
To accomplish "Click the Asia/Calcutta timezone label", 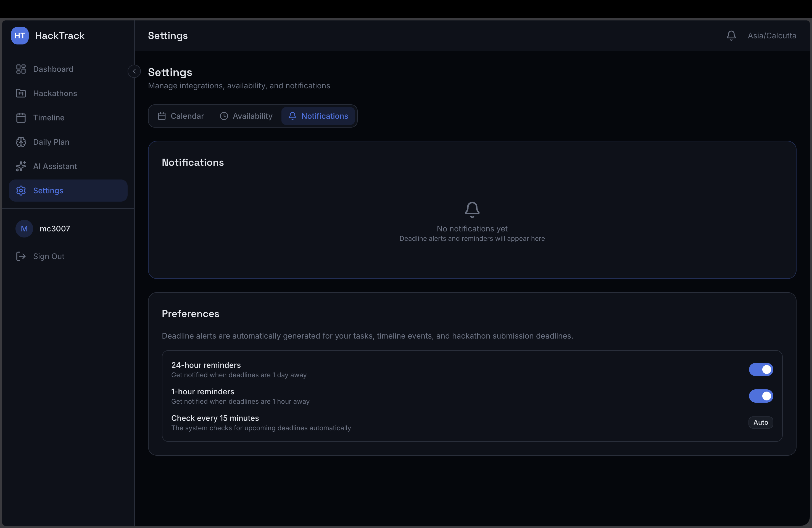I will (x=772, y=35).
